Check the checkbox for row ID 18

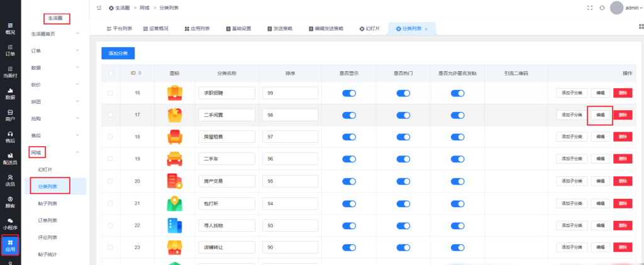(111, 137)
